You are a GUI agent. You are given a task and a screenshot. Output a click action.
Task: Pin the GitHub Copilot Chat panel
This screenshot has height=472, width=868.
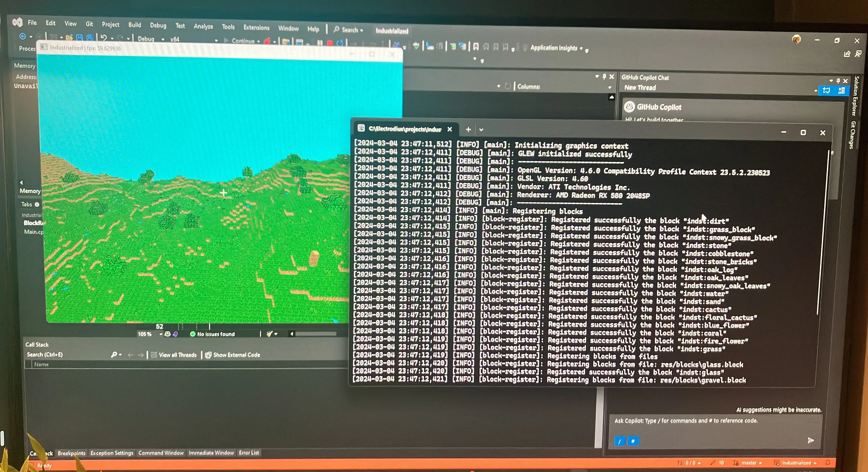838,81
